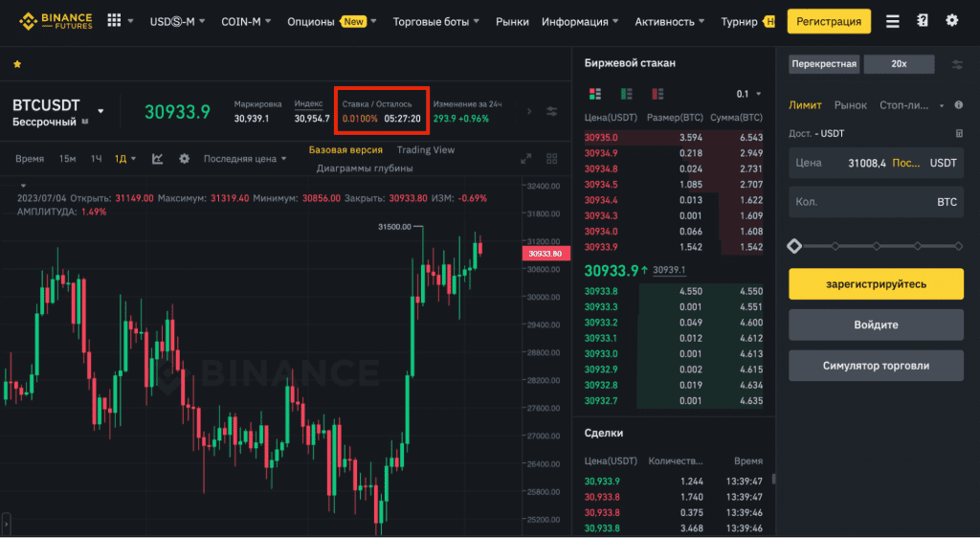Screen dimensions: 980x538
Task: Click the quantity slider diamond handle
Action: point(794,246)
